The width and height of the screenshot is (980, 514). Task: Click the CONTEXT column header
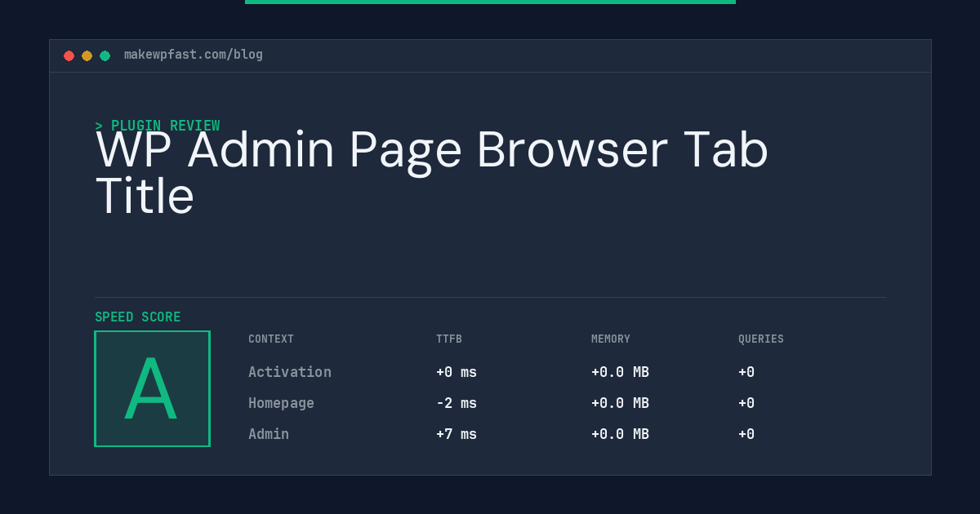271,339
